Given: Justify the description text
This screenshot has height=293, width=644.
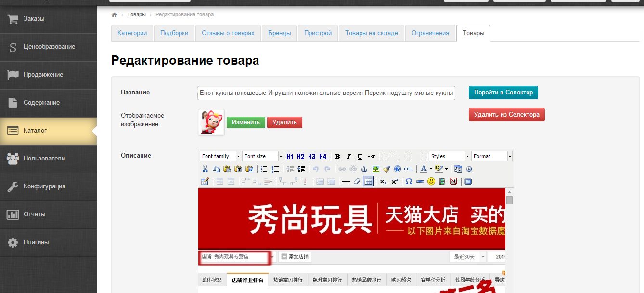Looking at the screenshot, I should (x=419, y=157).
